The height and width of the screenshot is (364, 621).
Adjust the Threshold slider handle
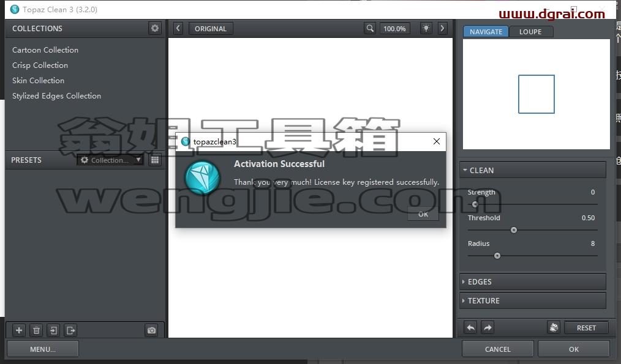514,230
